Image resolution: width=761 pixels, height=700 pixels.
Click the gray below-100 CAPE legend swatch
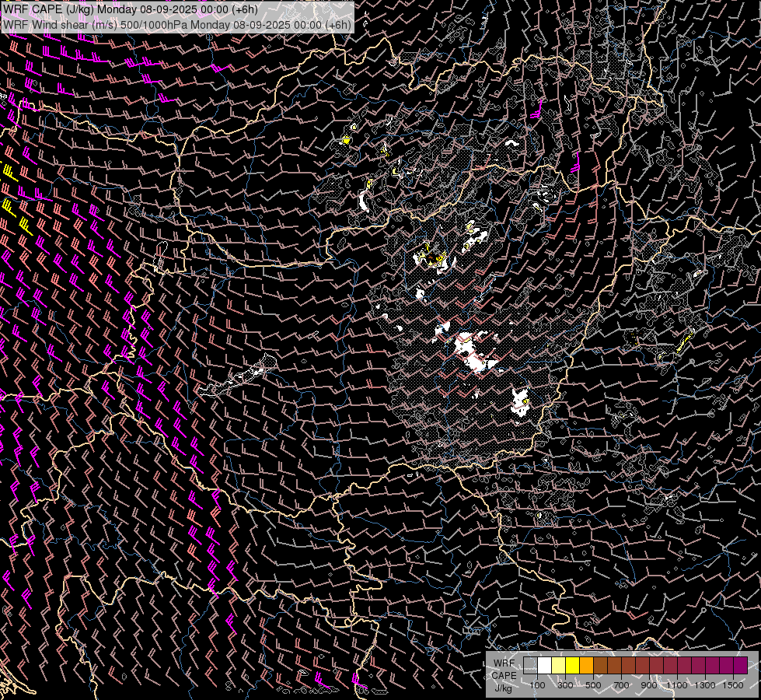(x=530, y=666)
